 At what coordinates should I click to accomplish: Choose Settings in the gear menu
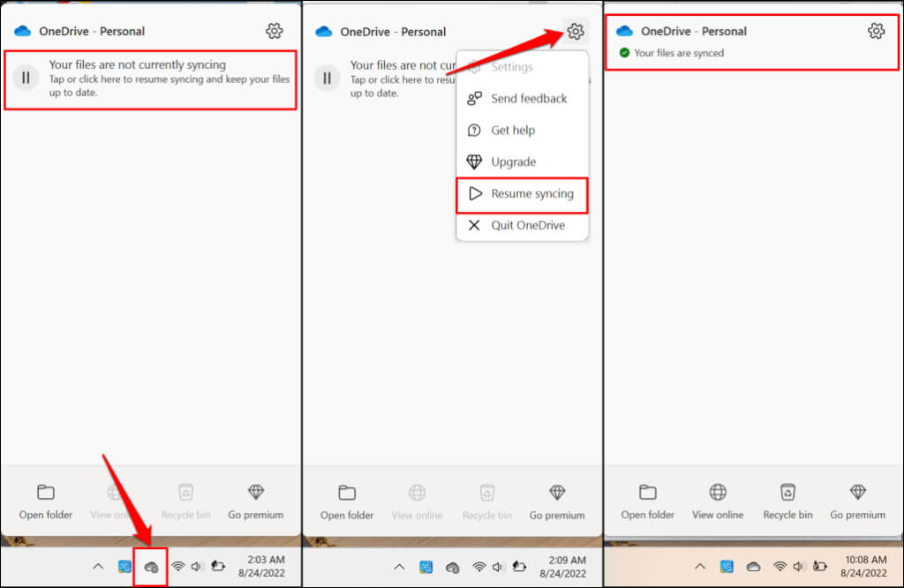pyautogui.click(x=523, y=67)
